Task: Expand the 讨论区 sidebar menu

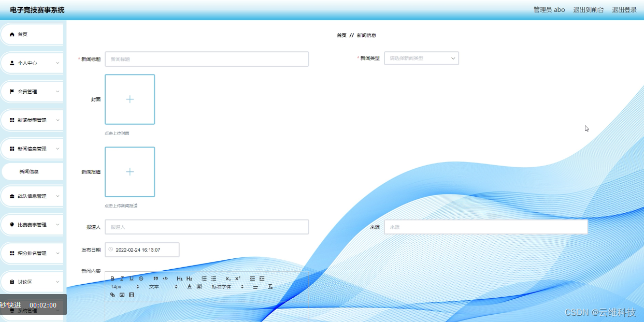Action: (32, 282)
